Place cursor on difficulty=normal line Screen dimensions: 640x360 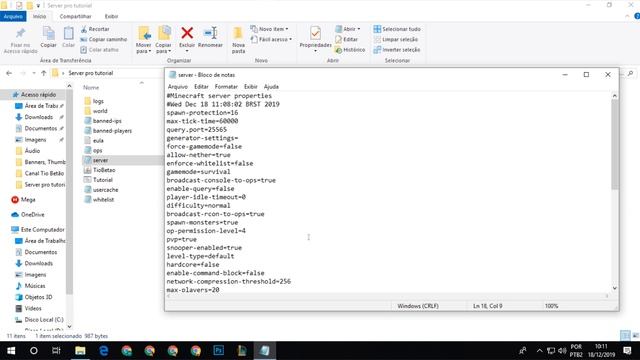pyautogui.click(x=198, y=205)
